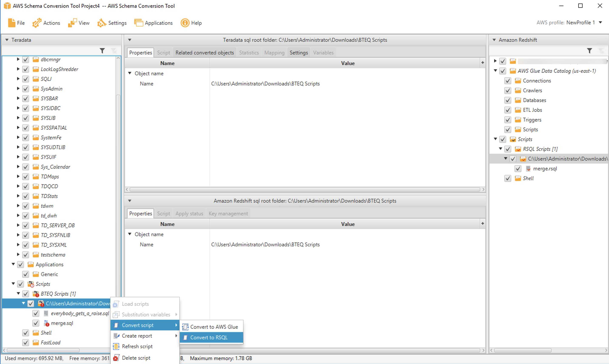Click the Actions wand icon in toolbar
This screenshot has height=364, width=609.
click(x=37, y=23)
